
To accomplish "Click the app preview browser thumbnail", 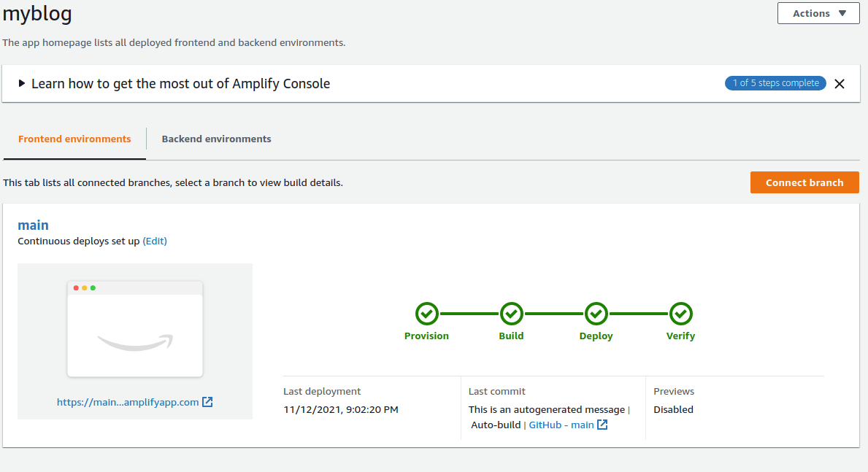I will point(135,329).
